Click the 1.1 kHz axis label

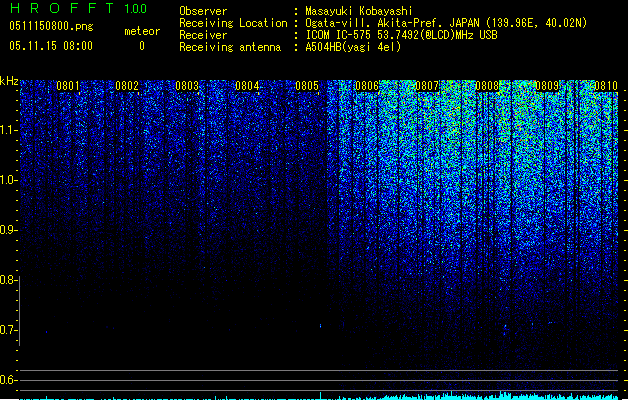[x=8, y=130]
